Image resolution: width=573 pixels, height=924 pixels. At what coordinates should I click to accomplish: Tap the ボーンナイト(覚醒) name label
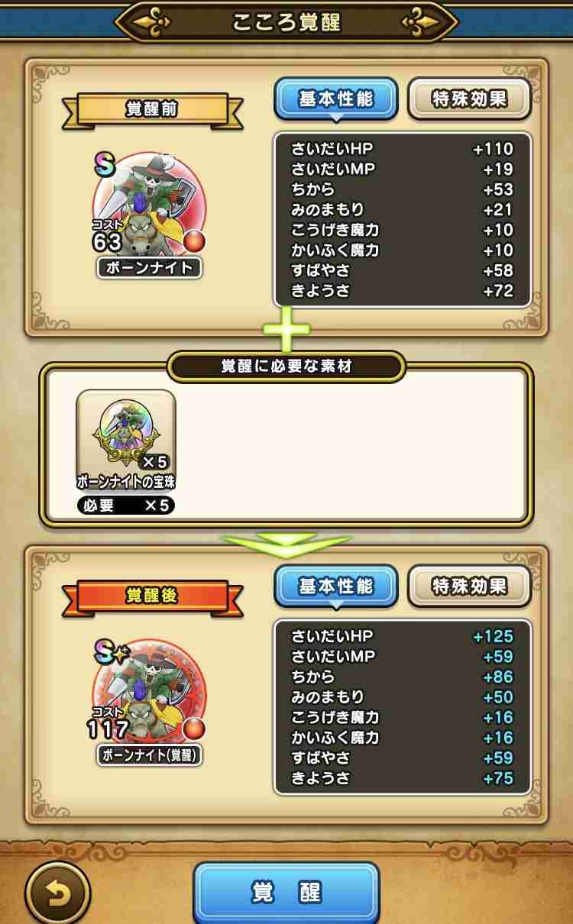(x=149, y=755)
